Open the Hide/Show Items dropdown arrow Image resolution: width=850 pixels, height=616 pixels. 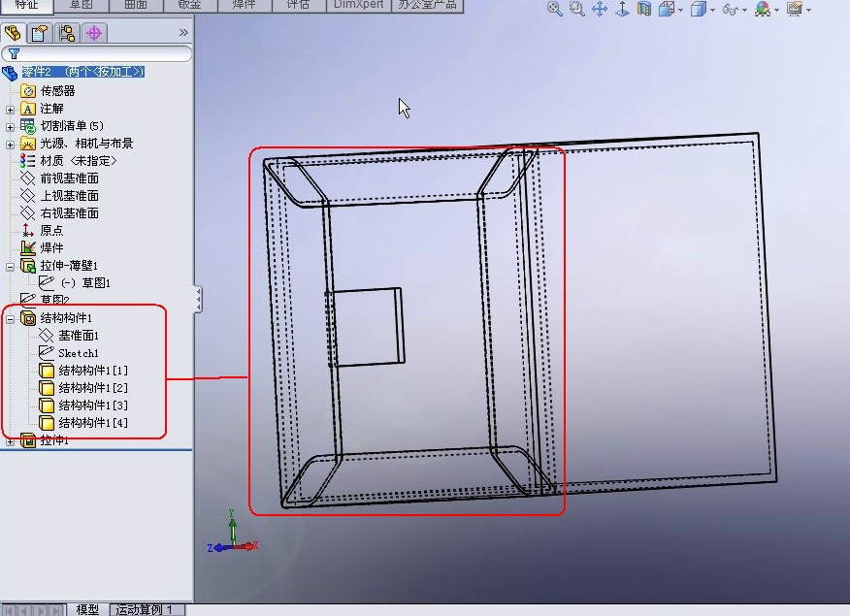click(x=744, y=11)
